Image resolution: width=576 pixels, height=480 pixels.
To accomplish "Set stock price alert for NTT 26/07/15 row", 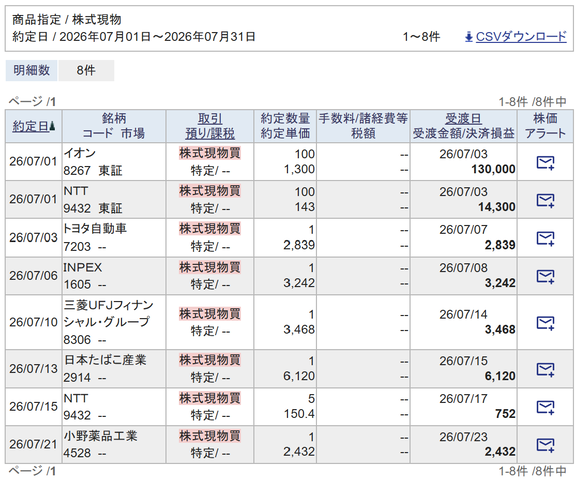I will 545,407.
